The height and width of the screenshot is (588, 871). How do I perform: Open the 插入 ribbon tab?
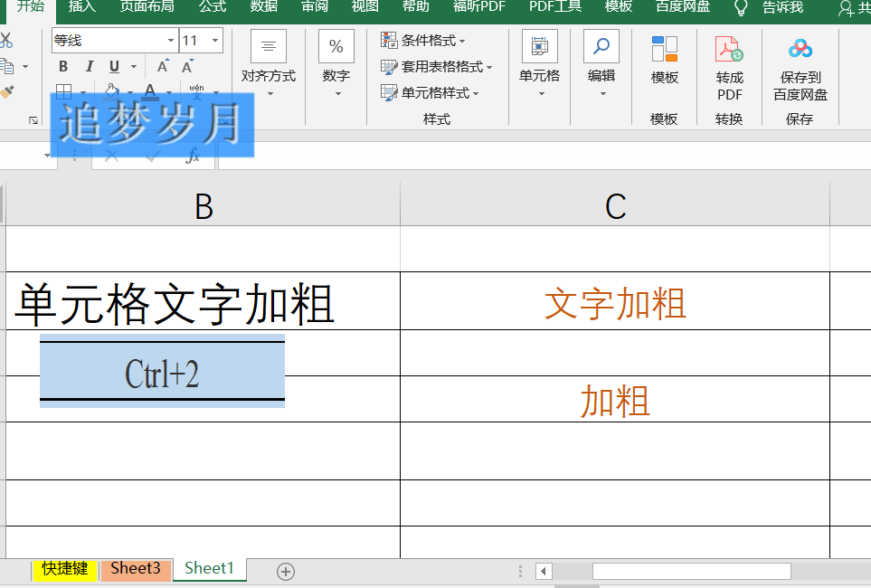coord(82,6)
